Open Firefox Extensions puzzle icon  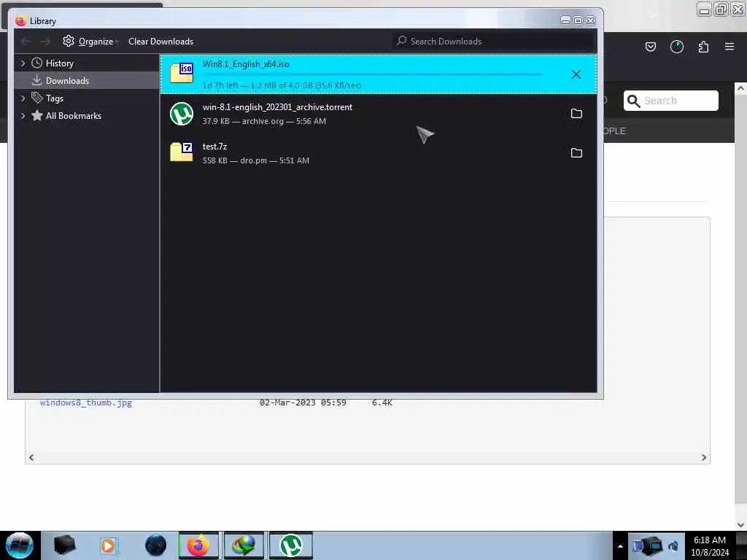click(x=703, y=47)
